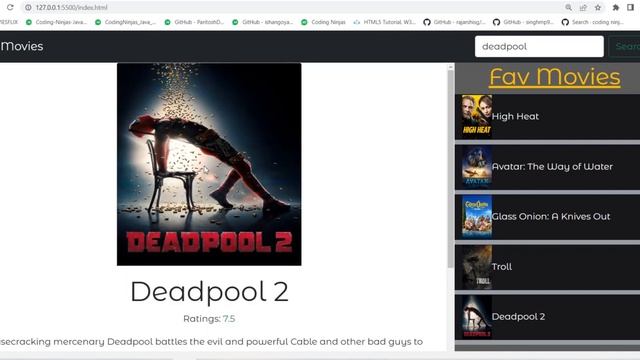The height and width of the screenshot is (360, 640).
Task: Click the address bar URL 127.0.0.1:5500/index.html
Action: (71, 7)
